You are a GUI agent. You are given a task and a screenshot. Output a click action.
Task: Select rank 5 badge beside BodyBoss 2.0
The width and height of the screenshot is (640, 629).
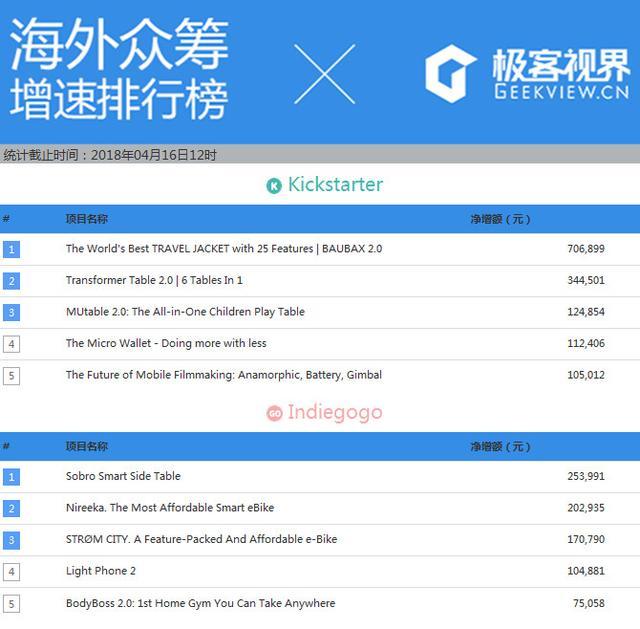tap(12, 603)
